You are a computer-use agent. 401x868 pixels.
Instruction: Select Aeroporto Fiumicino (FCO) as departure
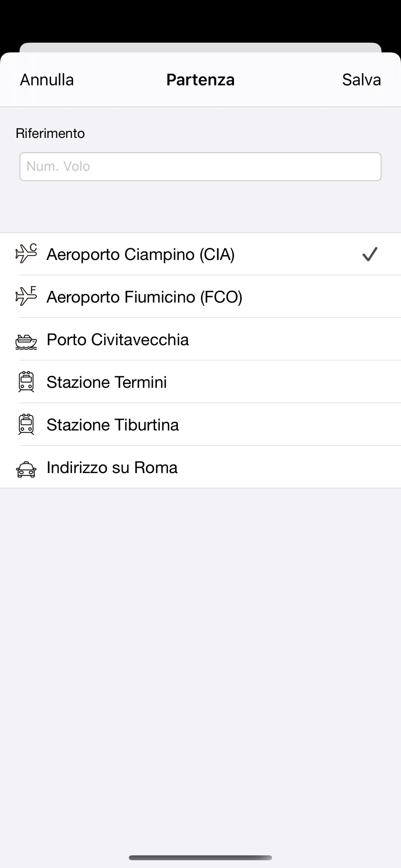tap(200, 297)
